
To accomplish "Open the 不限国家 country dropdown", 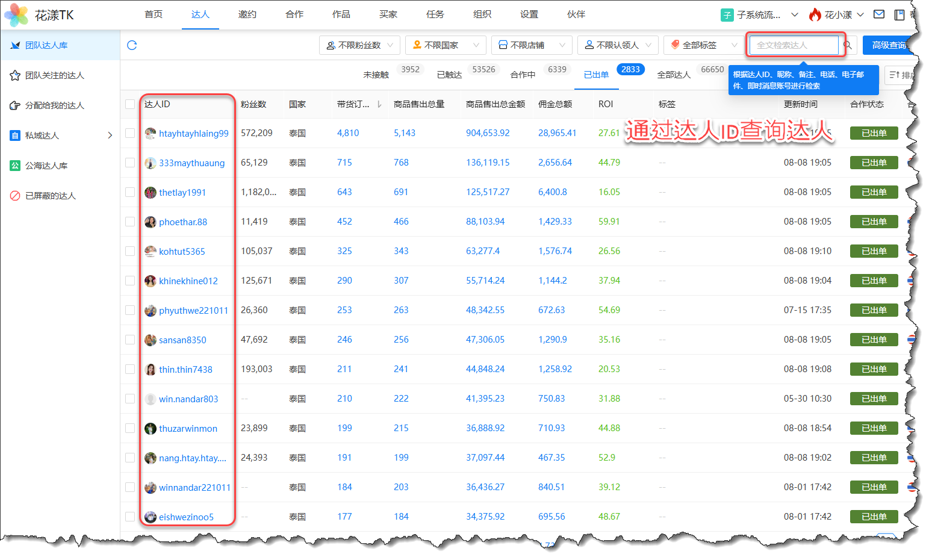I will coord(445,45).
